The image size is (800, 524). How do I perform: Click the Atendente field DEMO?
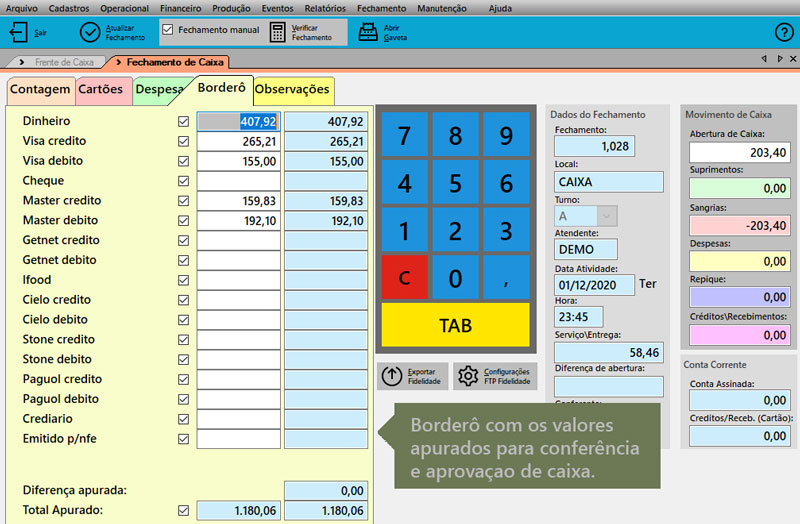pos(586,249)
